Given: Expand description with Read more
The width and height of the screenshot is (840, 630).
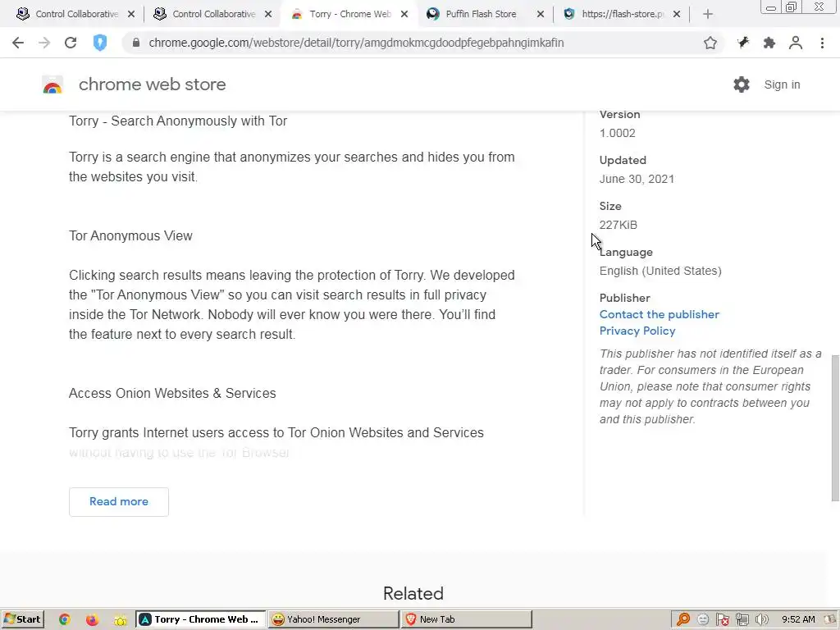Looking at the screenshot, I should (x=119, y=502).
